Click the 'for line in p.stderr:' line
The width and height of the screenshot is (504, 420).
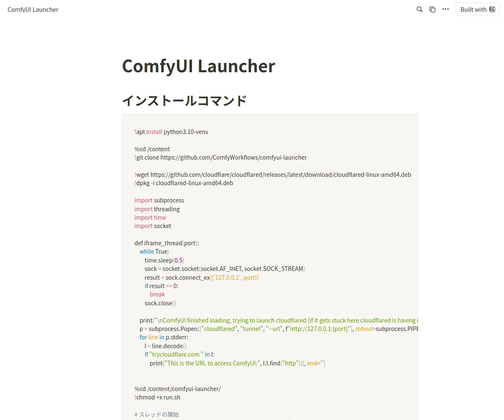[x=165, y=337]
